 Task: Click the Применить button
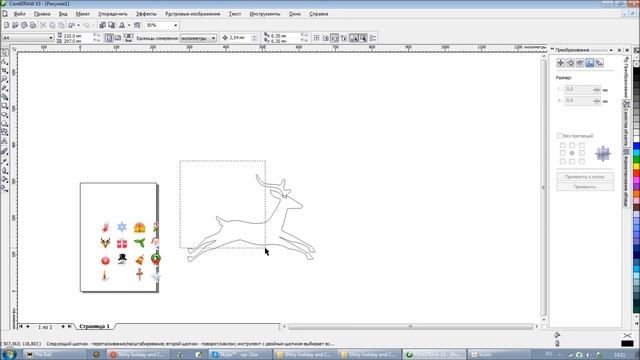tap(584, 187)
